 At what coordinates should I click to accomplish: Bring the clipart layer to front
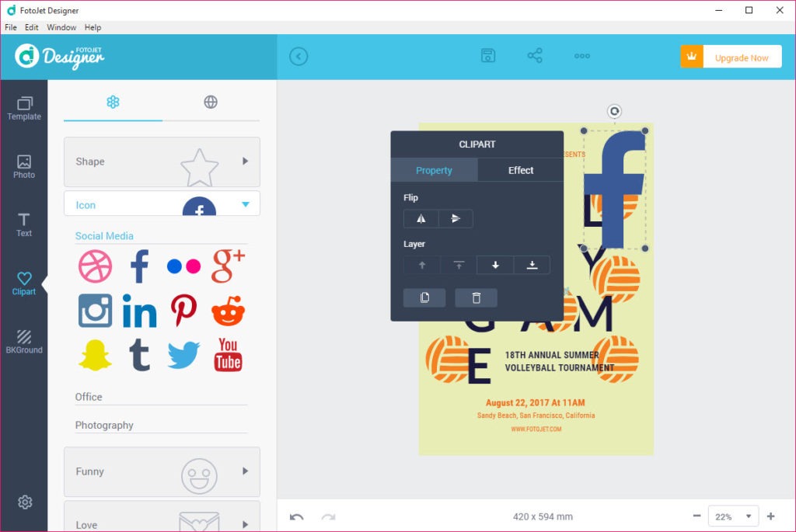pyautogui.click(x=459, y=266)
